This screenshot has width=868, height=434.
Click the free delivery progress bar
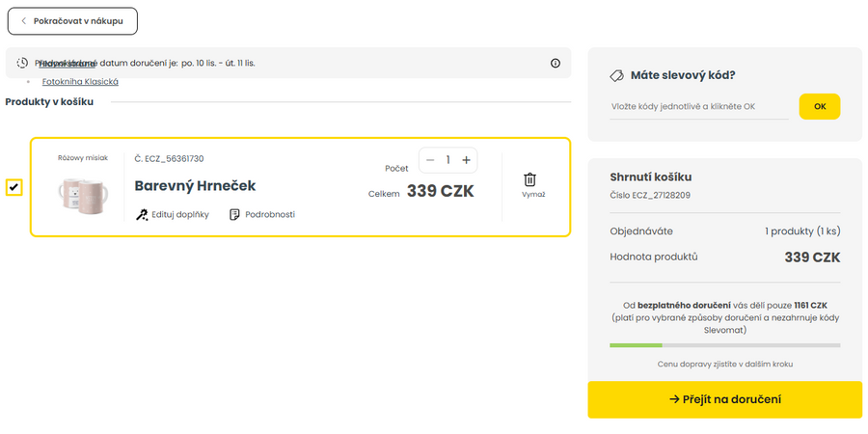tap(724, 344)
